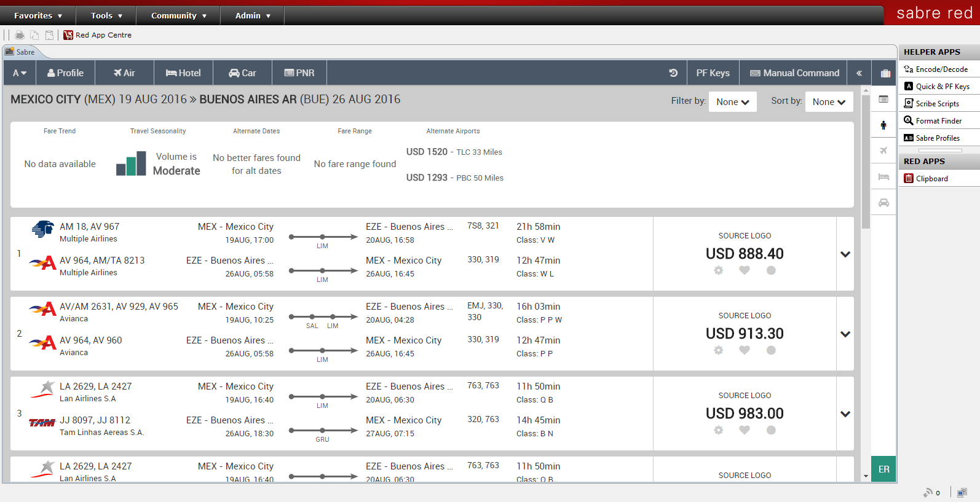Click TAM logo for JJ 8097, JJ 8112
This screenshot has height=502, width=980.
[42, 423]
